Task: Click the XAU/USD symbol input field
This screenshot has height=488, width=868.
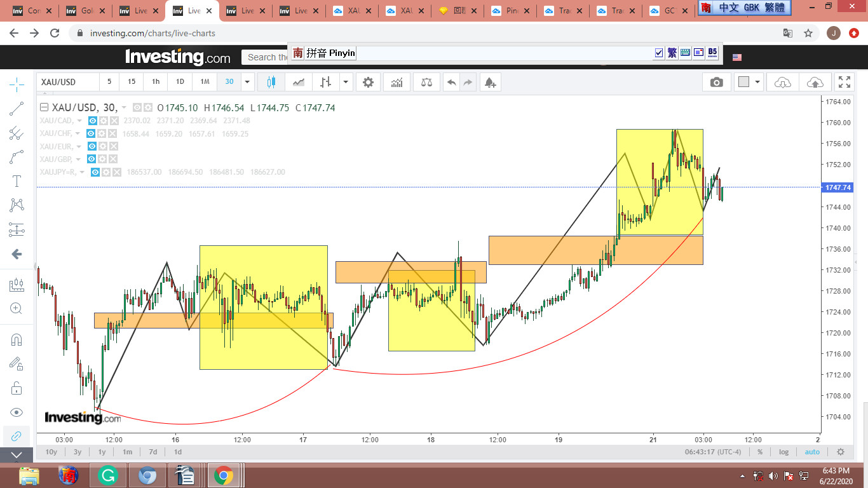Action: click(x=68, y=82)
